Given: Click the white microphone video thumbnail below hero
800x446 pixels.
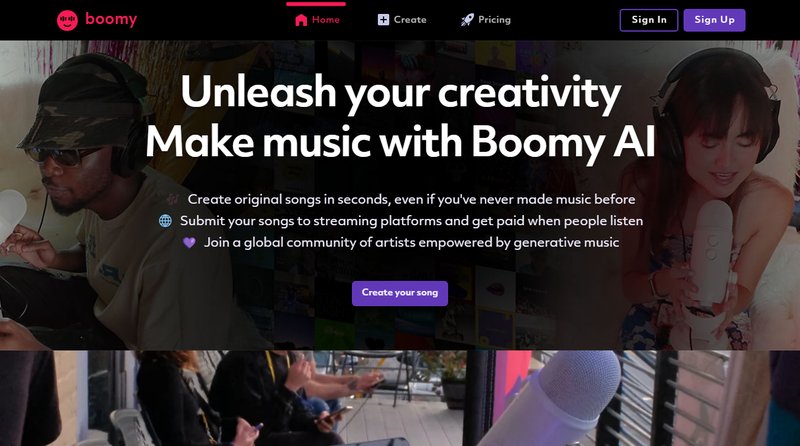Looking at the screenshot, I should pos(631,398).
